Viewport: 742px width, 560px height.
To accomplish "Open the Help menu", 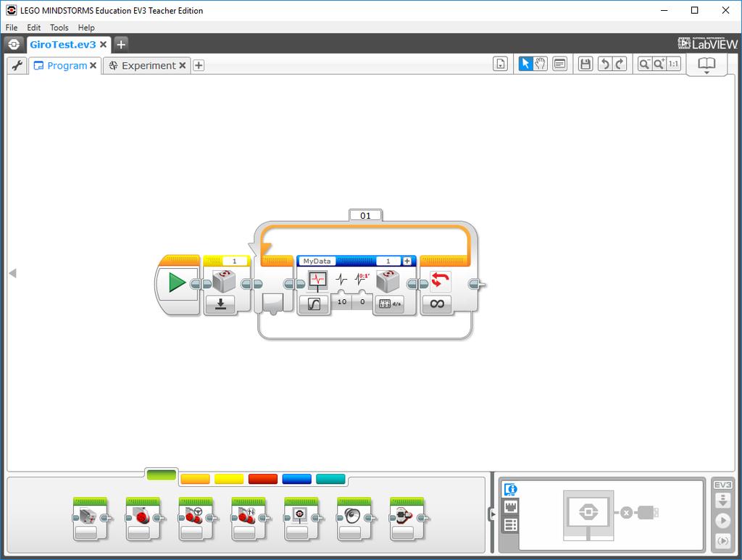I will pyautogui.click(x=86, y=28).
